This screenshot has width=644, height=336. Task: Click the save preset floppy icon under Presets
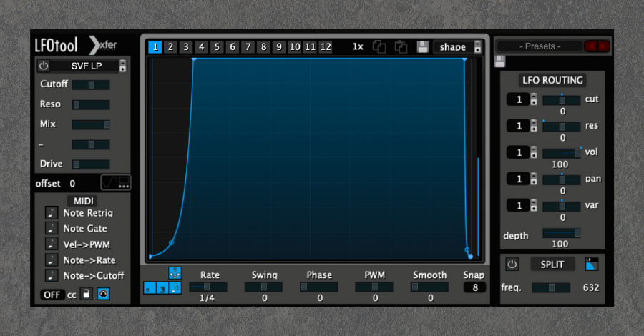[500, 61]
